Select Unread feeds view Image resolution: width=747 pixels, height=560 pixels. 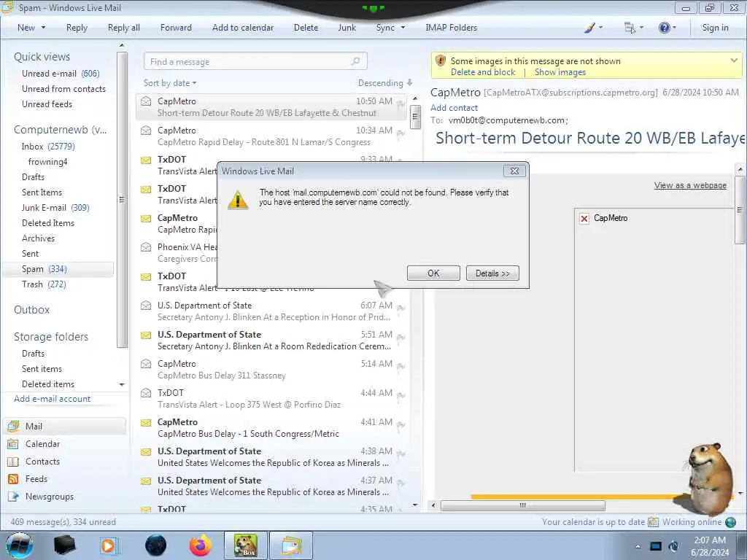click(x=47, y=104)
